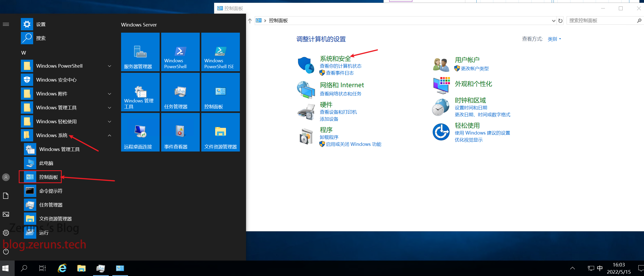This screenshot has width=644, height=276.
Task: Open the address bar history dropdown arrow
Action: click(554, 21)
